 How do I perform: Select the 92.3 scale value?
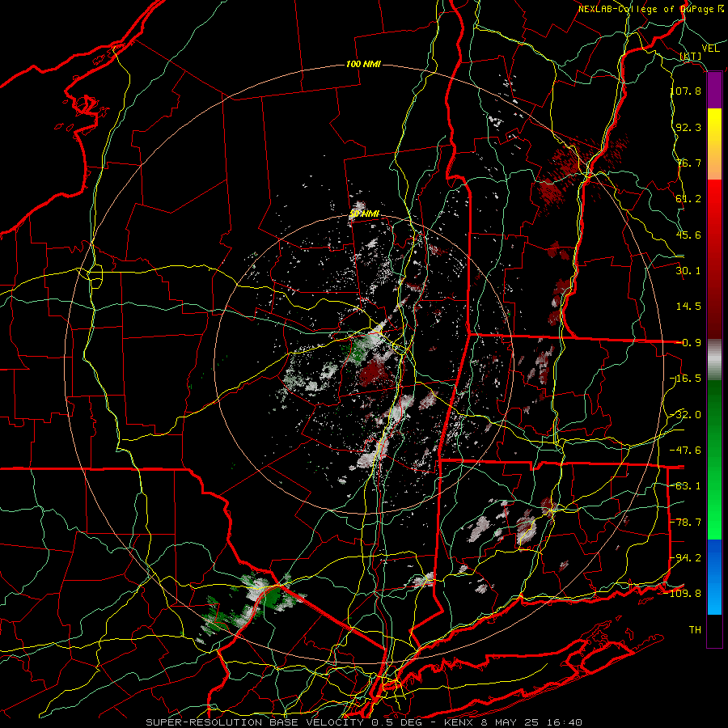tap(688, 127)
